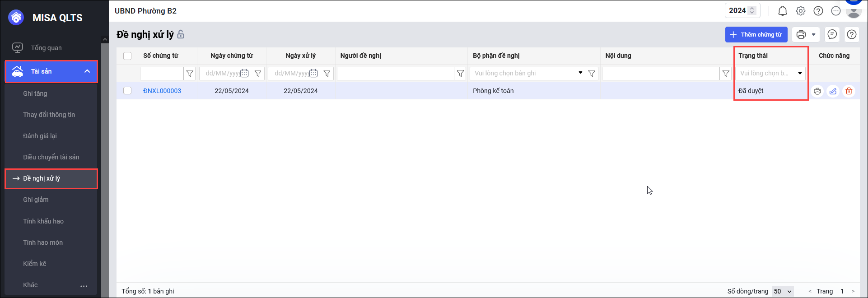Open settings gear icon in header

(801, 11)
